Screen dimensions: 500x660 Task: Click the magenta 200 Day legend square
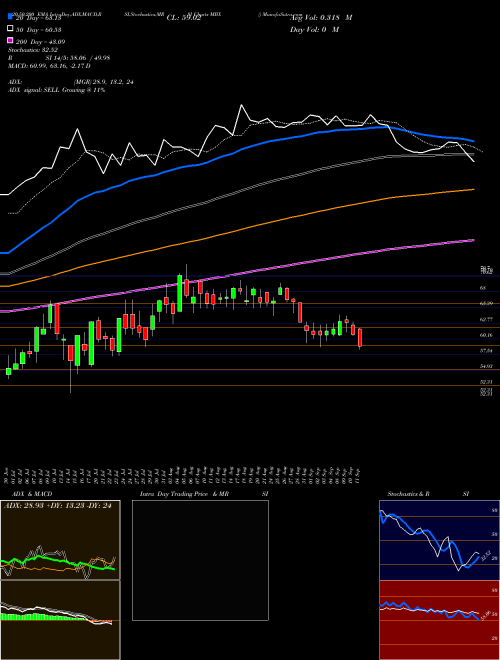(11, 40)
